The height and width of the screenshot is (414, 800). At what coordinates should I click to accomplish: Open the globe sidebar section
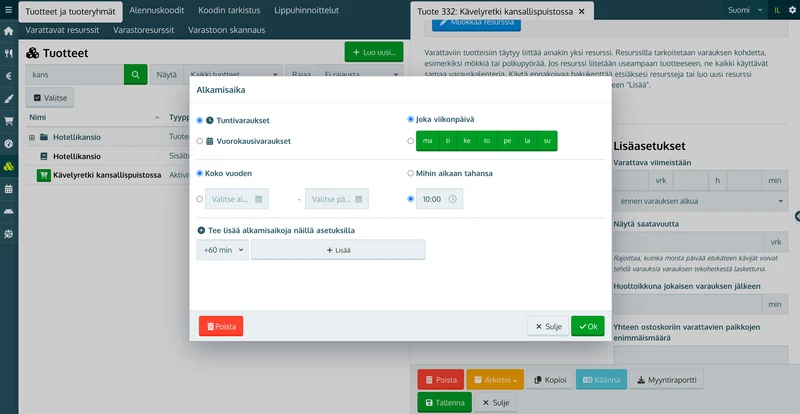(8, 234)
